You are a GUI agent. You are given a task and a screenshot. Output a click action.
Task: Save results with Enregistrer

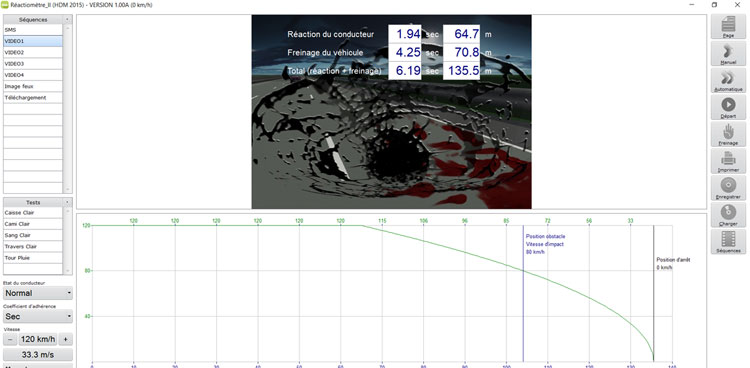728,188
